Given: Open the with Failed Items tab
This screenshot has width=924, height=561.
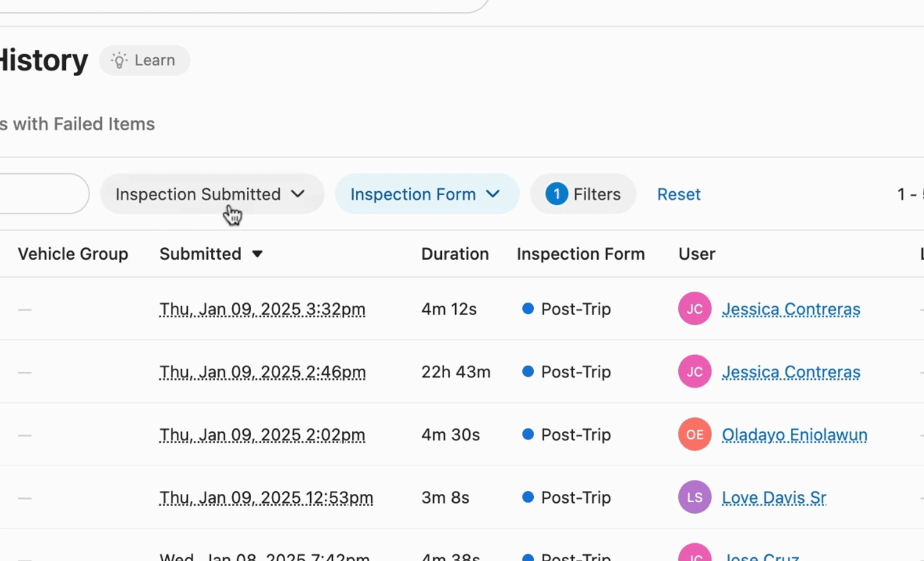Looking at the screenshot, I should [x=78, y=124].
